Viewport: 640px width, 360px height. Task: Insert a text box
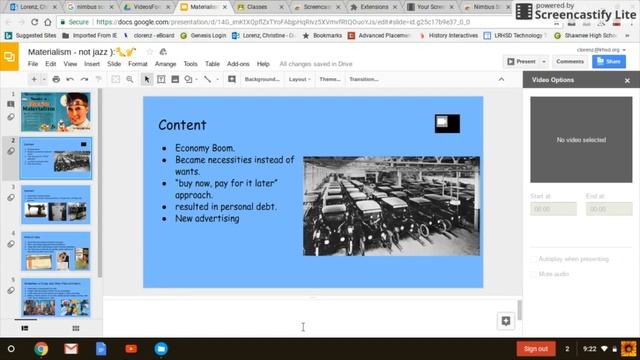click(161, 79)
